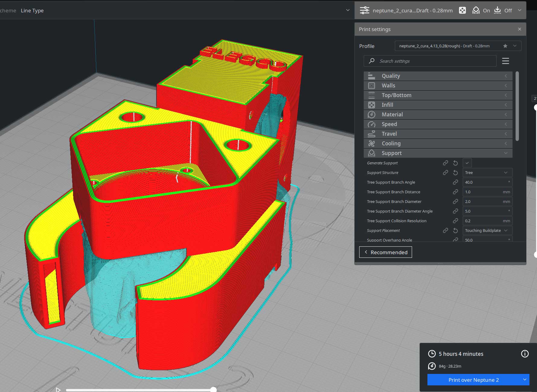Image resolution: width=537 pixels, height=392 pixels.
Task: Click the link icon beside Support Structure
Action: click(446, 172)
